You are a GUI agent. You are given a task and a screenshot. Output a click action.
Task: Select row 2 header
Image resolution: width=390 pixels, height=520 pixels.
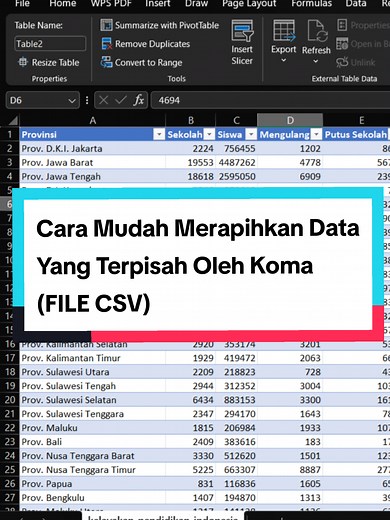pos(10,148)
